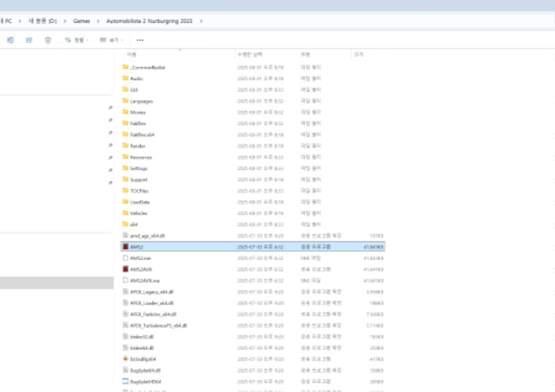This screenshot has width=555, height=392.
Task: Sort by the 이름 (Name) column header
Action: [x=132, y=55]
